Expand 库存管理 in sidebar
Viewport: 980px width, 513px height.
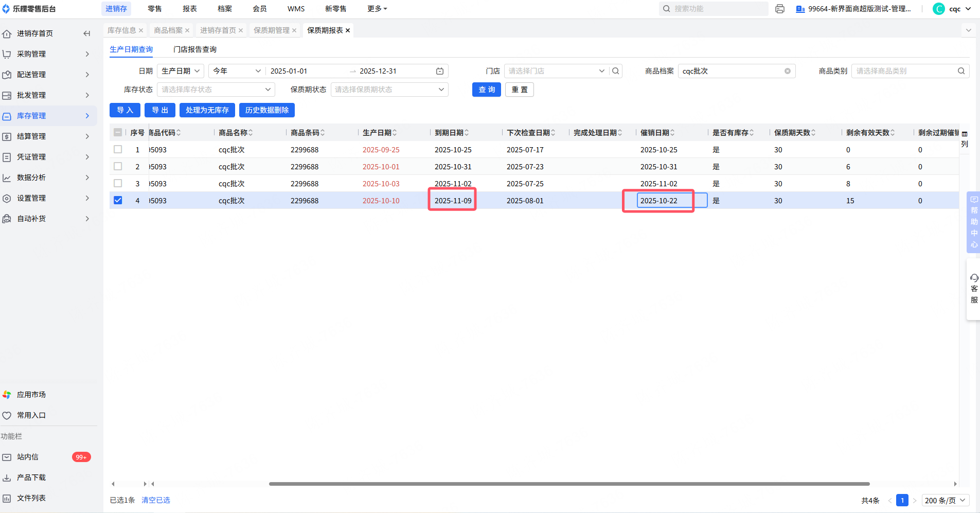click(x=48, y=116)
